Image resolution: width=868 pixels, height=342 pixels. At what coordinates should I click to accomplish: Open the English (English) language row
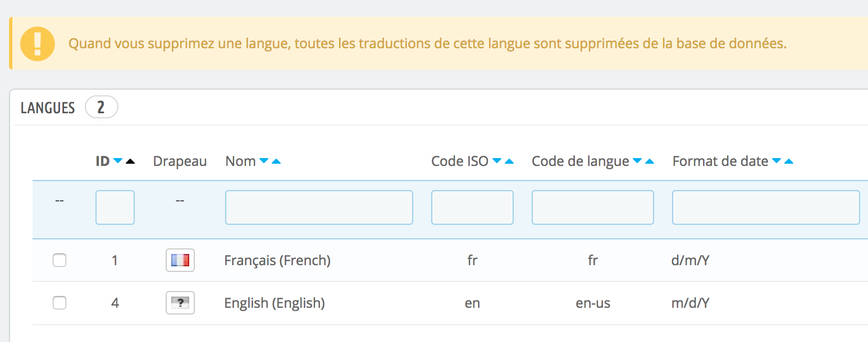(x=450, y=303)
